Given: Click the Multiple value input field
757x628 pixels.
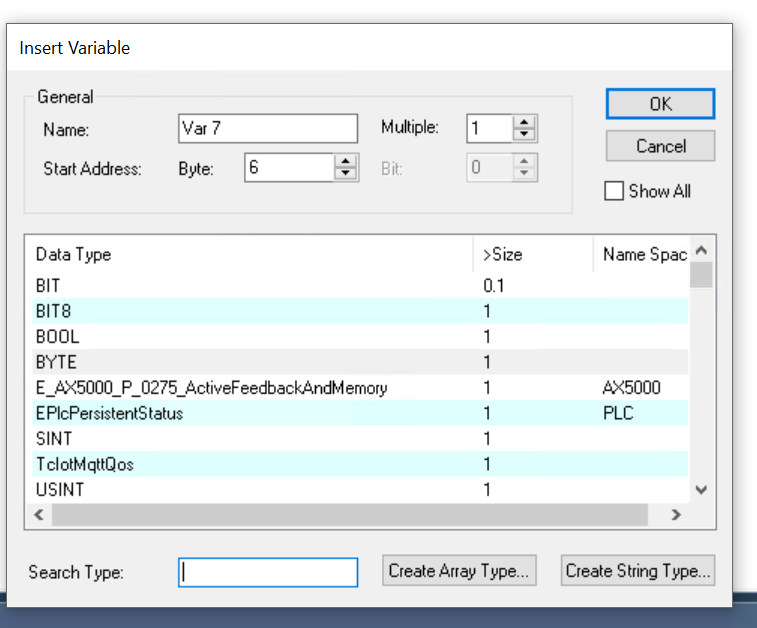Looking at the screenshot, I should pos(490,128).
